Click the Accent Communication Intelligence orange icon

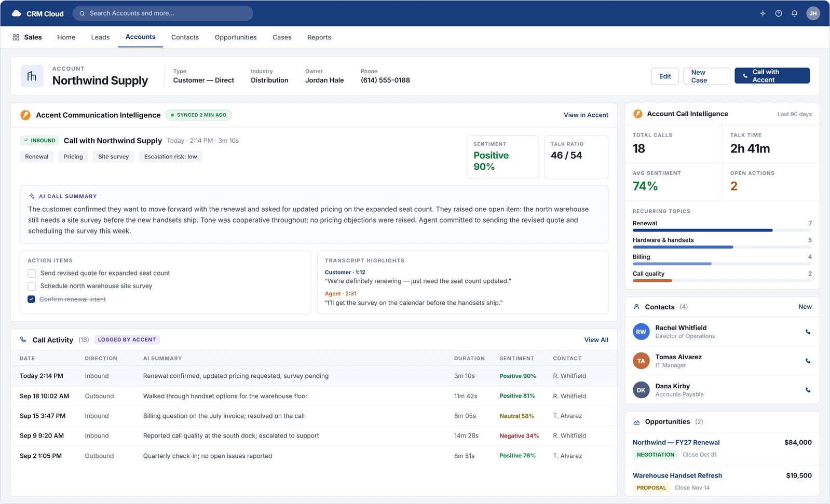click(x=25, y=115)
